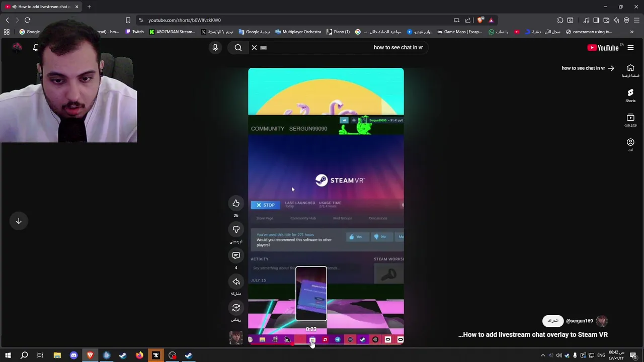Open a new browser tab

[x=89, y=7]
